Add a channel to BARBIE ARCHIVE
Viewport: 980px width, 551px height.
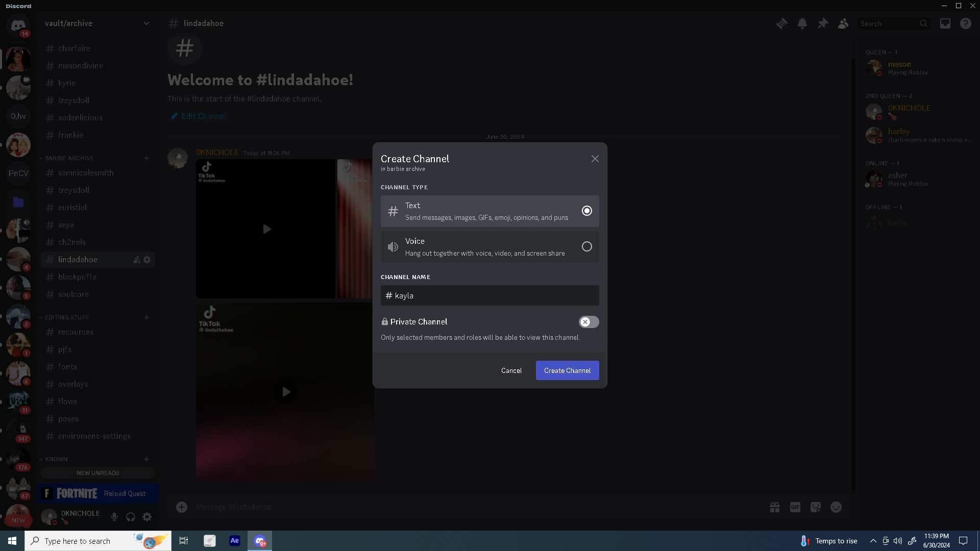146,158
